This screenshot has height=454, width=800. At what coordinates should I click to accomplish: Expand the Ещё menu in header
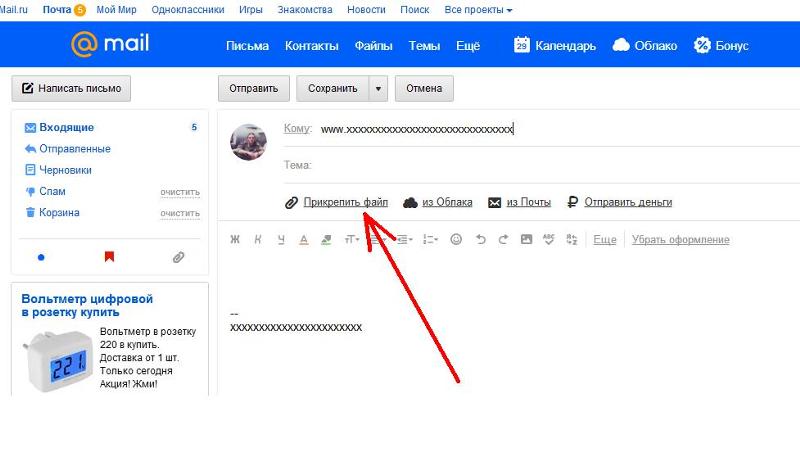pyautogui.click(x=468, y=46)
